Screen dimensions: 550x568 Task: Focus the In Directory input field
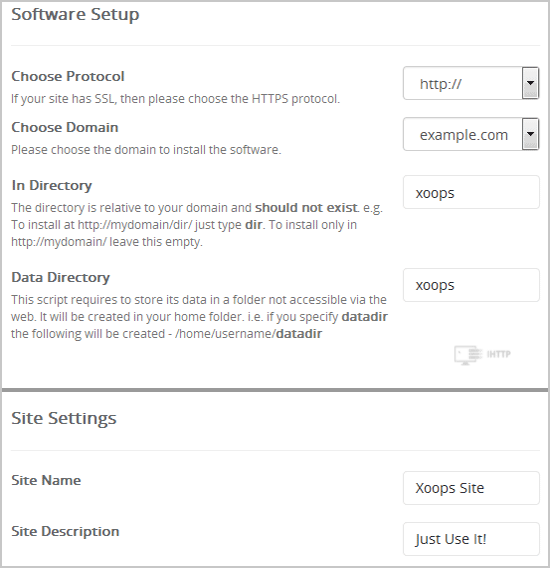(471, 192)
